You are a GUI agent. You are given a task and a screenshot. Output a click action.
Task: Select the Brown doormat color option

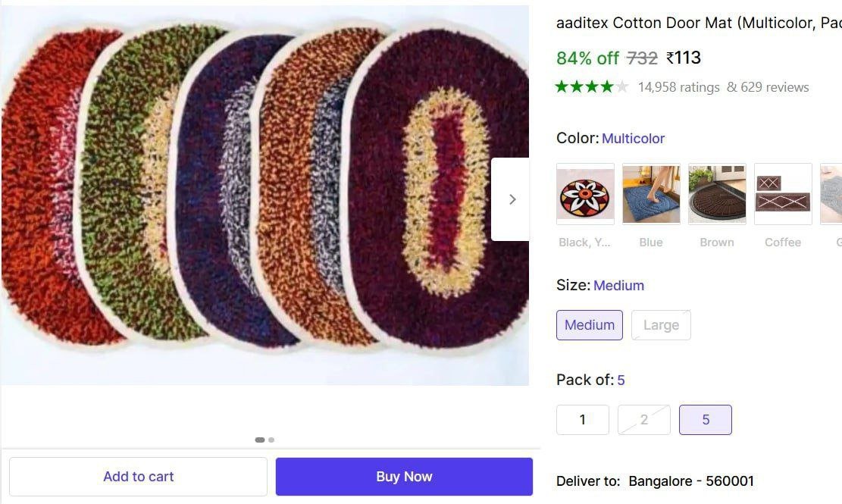point(716,193)
